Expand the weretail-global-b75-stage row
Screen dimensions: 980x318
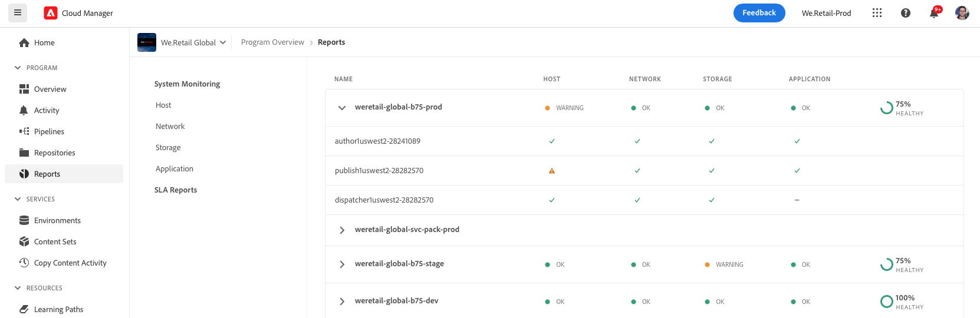342,264
